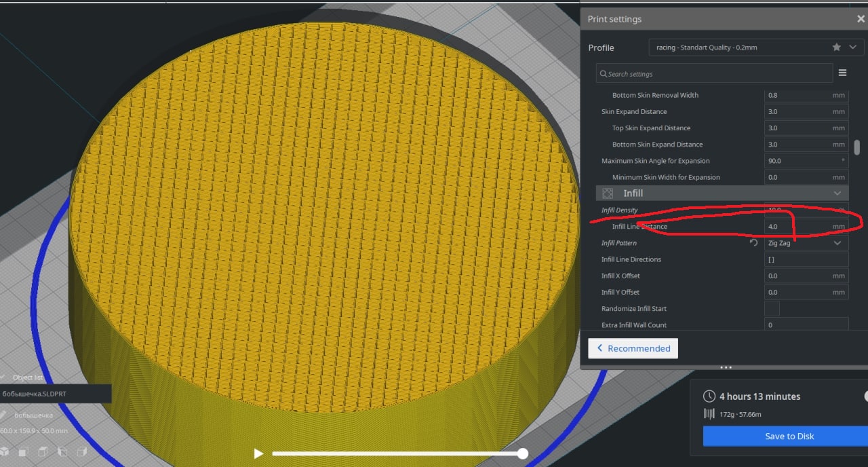This screenshot has height=467, width=868.
Task: Edit Minimum Skin Width for Expansion value
Action: (806, 177)
